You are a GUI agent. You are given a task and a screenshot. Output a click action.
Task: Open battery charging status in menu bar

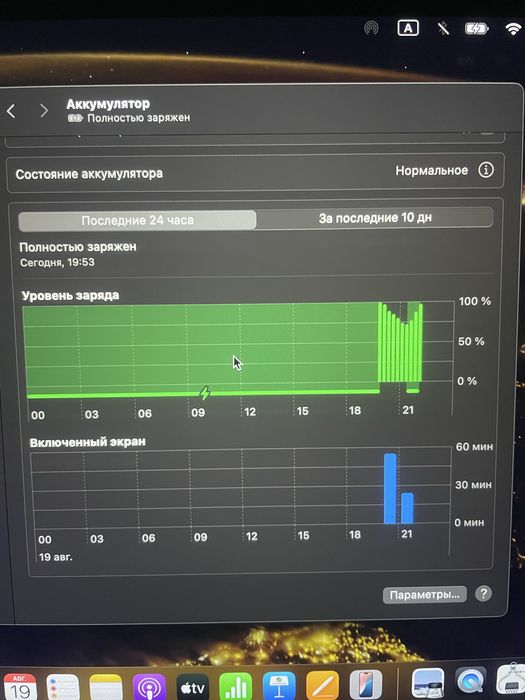[477, 29]
